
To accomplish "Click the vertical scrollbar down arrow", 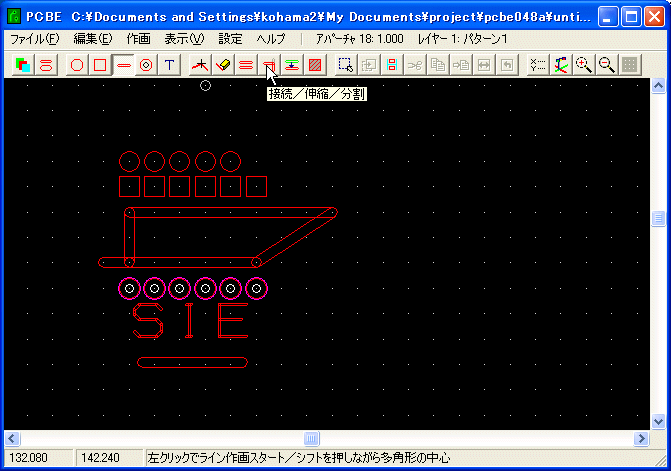I will [659, 421].
